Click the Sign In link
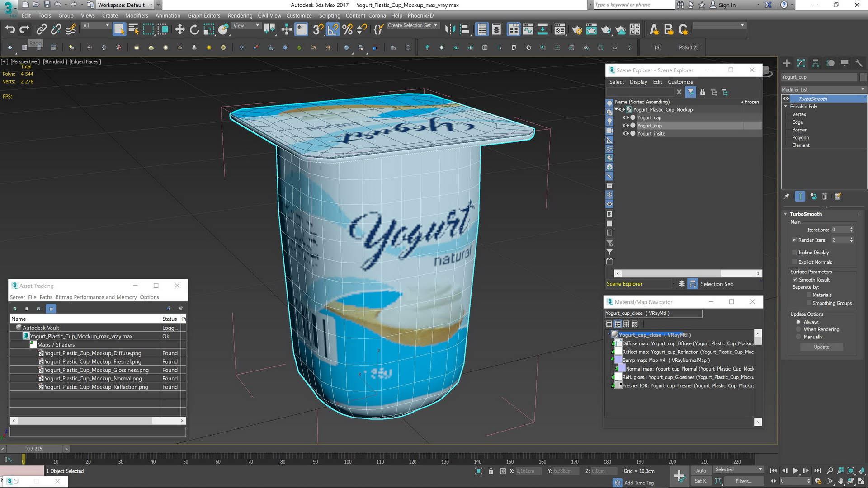Viewport: 868px width, 488px height. coord(727,5)
